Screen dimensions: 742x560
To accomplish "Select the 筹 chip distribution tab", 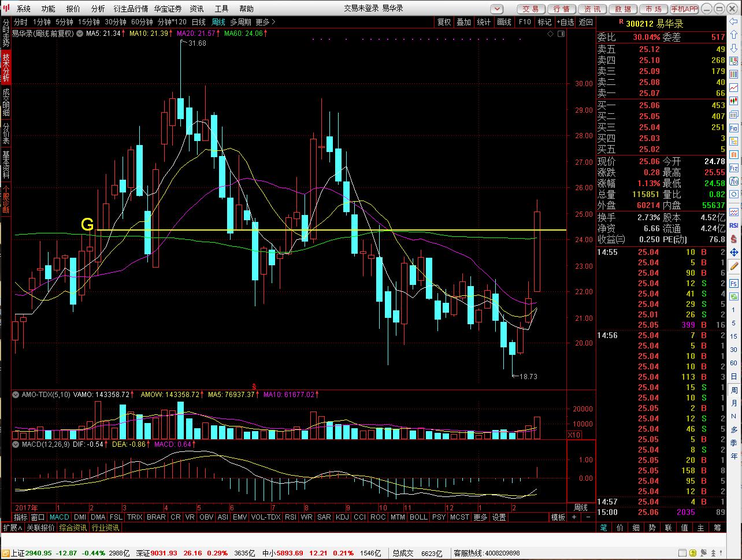I will click(x=716, y=528).
